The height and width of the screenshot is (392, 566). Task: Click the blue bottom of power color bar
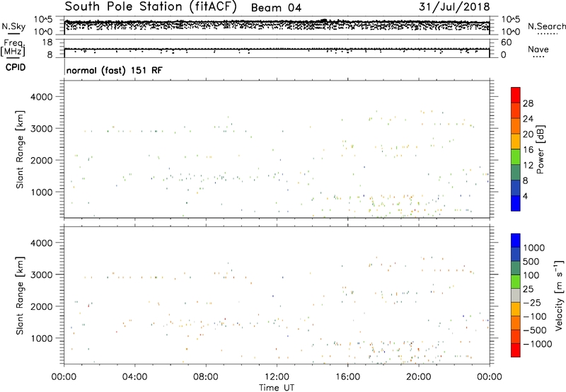(516, 204)
